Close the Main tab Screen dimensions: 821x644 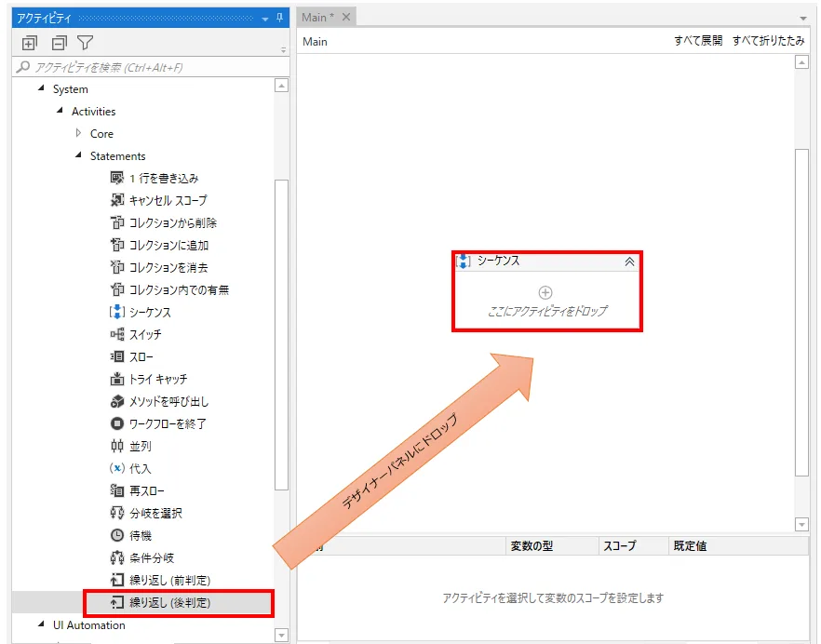[346, 17]
